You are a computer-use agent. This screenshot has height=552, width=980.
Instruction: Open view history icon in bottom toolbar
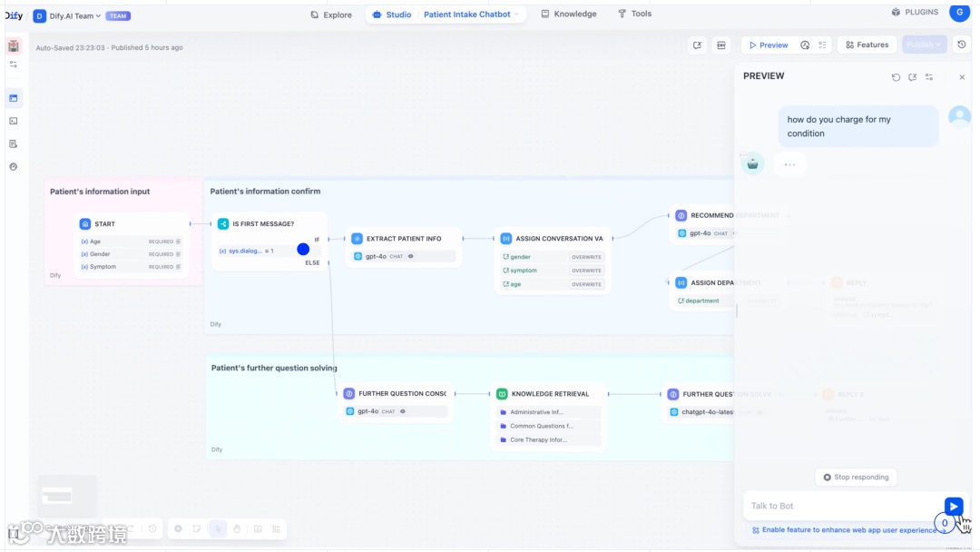coord(152,529)
